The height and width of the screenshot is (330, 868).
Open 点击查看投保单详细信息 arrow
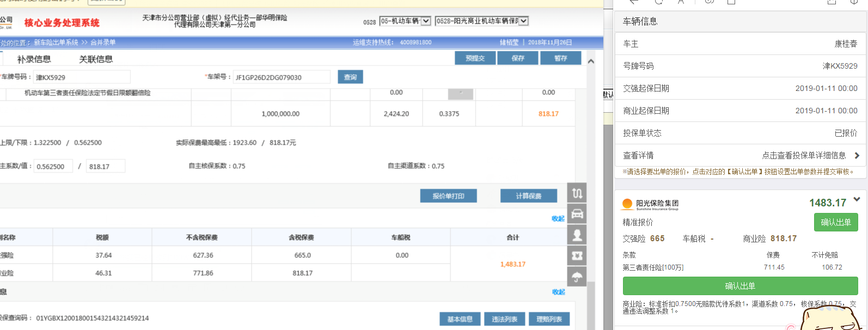857,155
